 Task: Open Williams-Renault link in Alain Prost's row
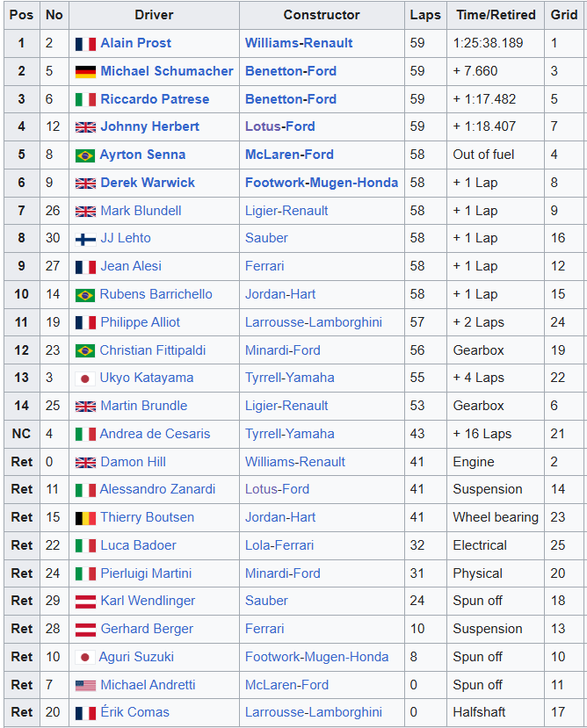(x=299, y=43)
